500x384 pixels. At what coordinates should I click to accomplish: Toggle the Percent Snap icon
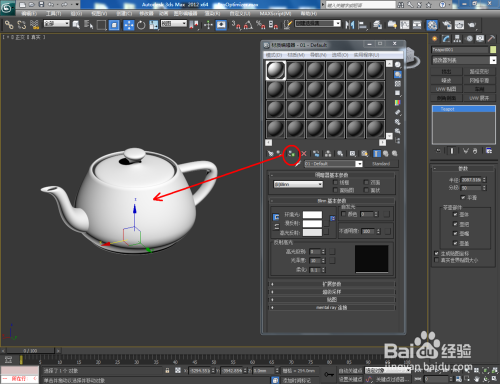coord(261,25)
